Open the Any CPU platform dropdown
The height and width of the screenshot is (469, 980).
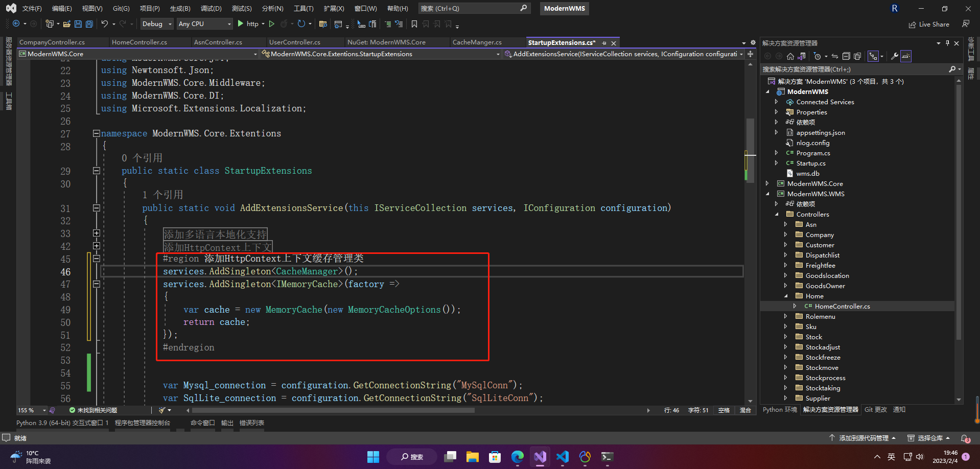204,24
